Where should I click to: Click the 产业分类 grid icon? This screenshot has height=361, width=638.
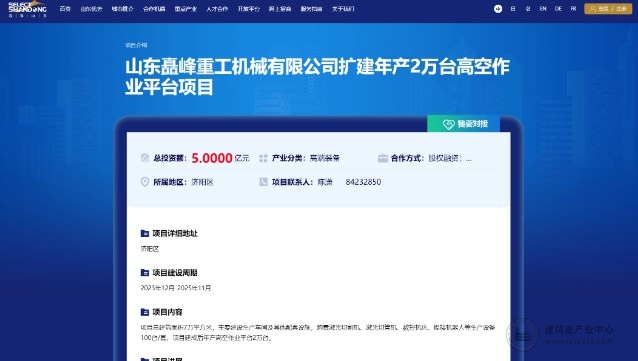point(263,158)
